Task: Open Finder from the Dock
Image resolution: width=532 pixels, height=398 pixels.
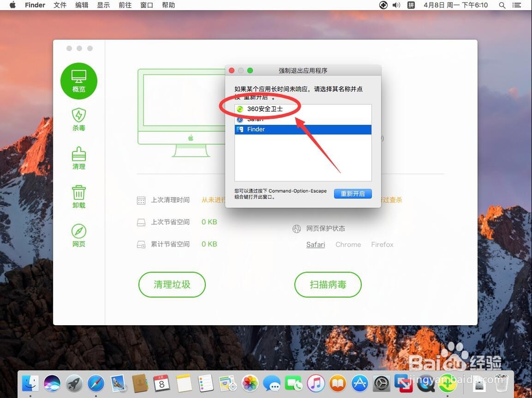Action: [x=30, y=384]
